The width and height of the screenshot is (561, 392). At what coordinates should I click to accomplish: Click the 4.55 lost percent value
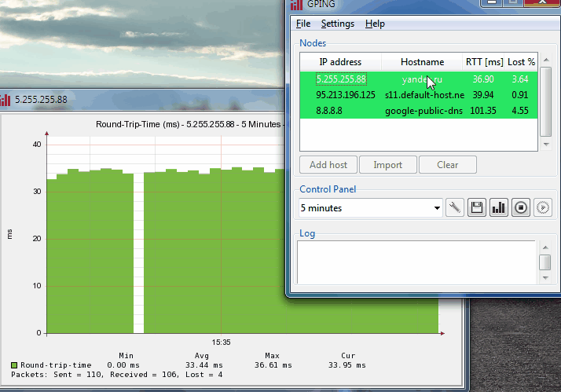coord(520,111)
